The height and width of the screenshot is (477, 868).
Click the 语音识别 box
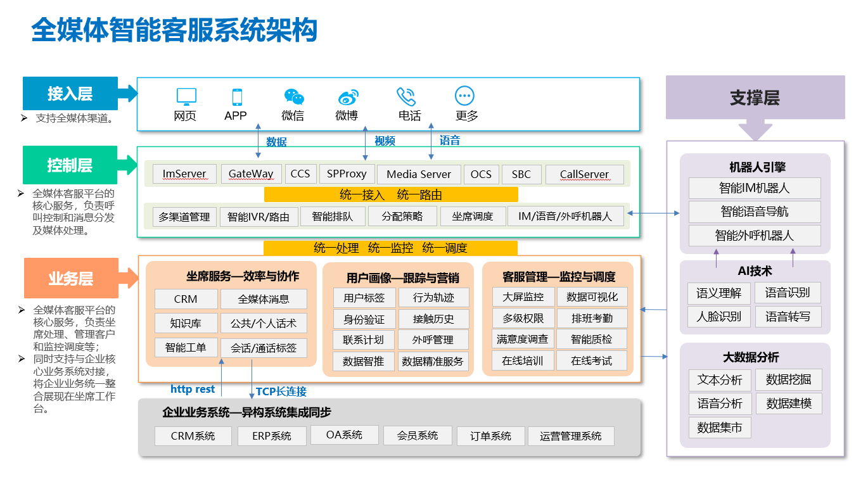coord(788,293)
